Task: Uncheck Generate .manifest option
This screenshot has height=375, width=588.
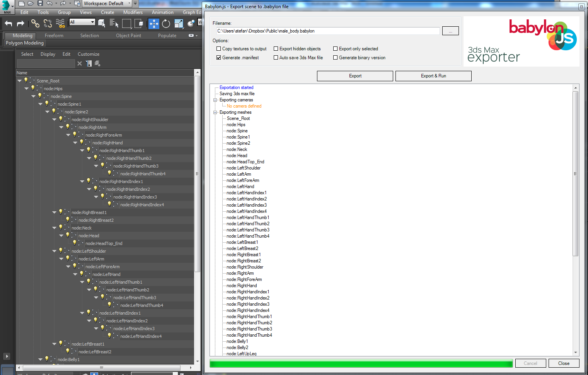Action: 219,58
